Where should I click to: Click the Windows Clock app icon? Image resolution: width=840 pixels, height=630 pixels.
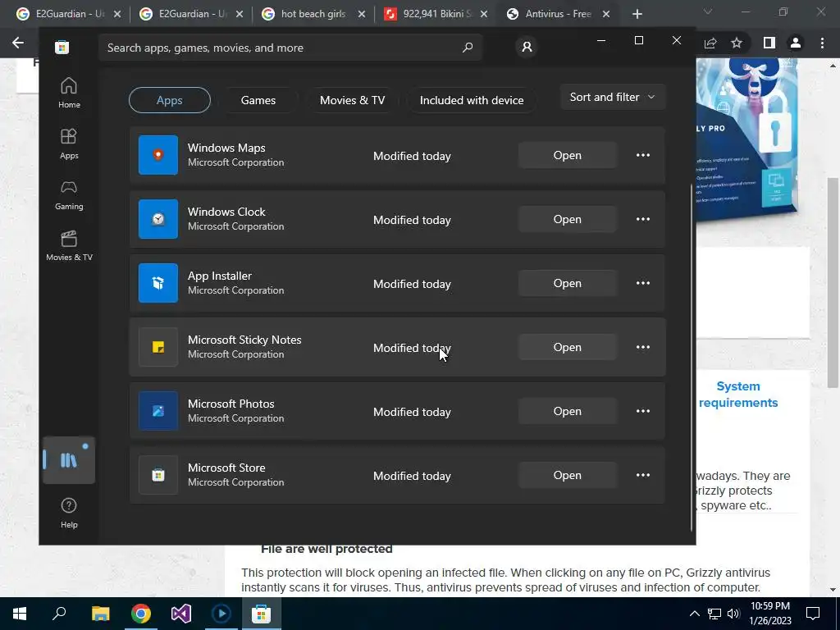(158, 219)
